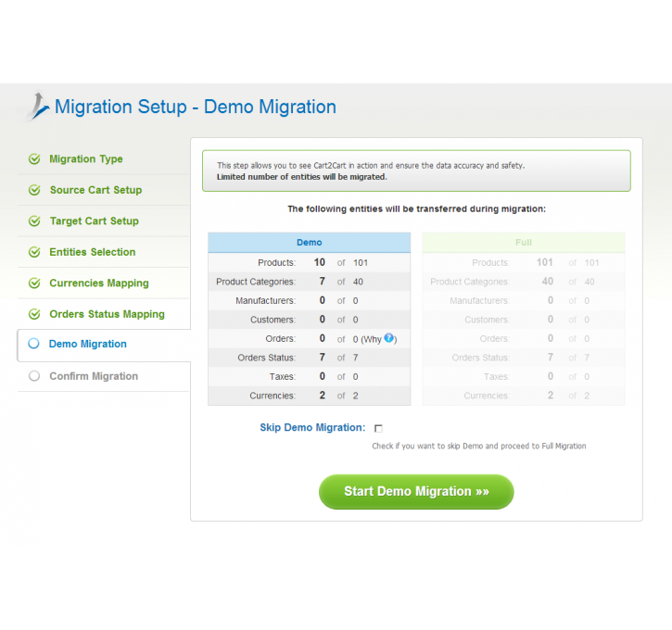Click the green checkmark beside Target Cart Setup
Screen dimensions: 672x630
(34, 221)
